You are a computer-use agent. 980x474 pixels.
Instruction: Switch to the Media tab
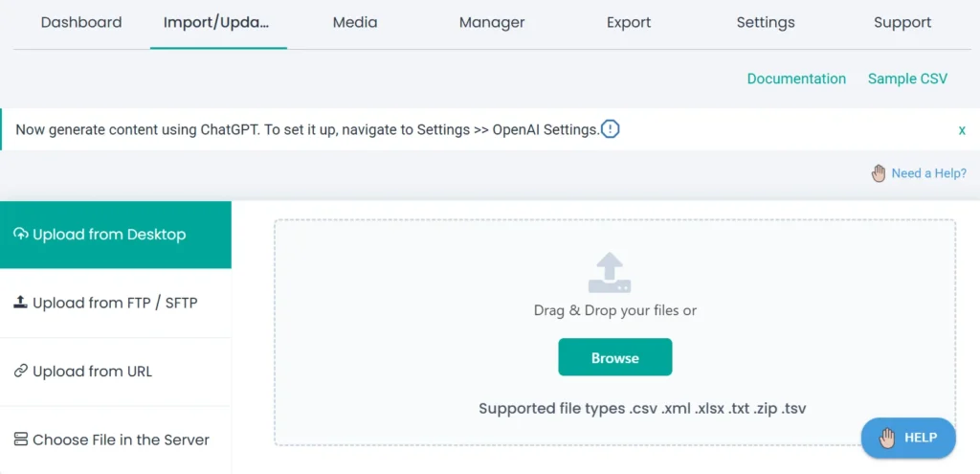tap(355, 22)
